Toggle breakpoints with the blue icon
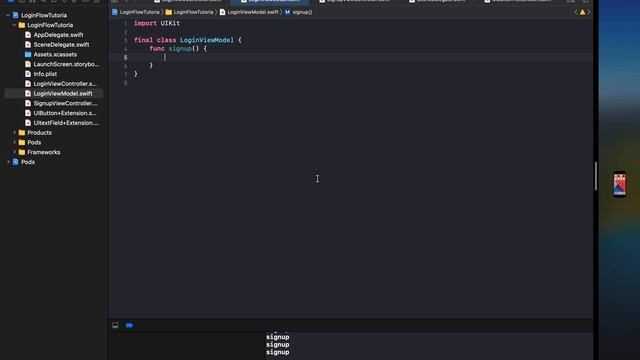640x360 pixels. click(x=129, y=325)
